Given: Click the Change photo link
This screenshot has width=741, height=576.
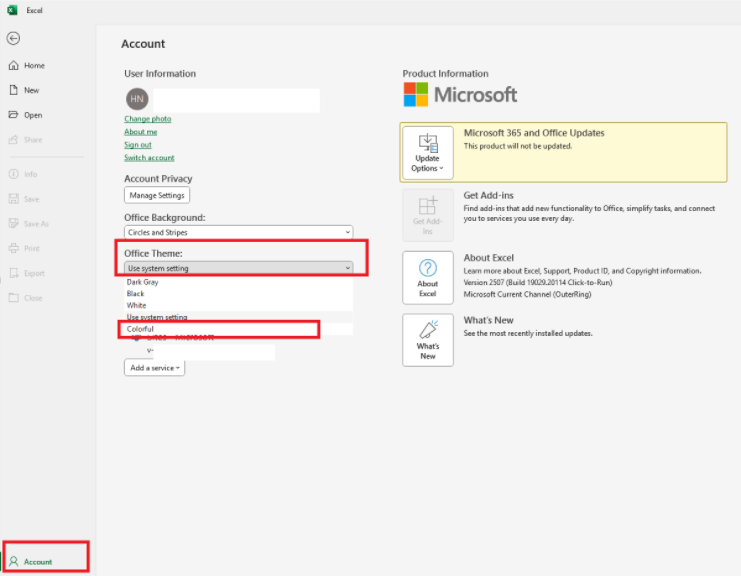Looking at the screenshot, I should point(147,119).
